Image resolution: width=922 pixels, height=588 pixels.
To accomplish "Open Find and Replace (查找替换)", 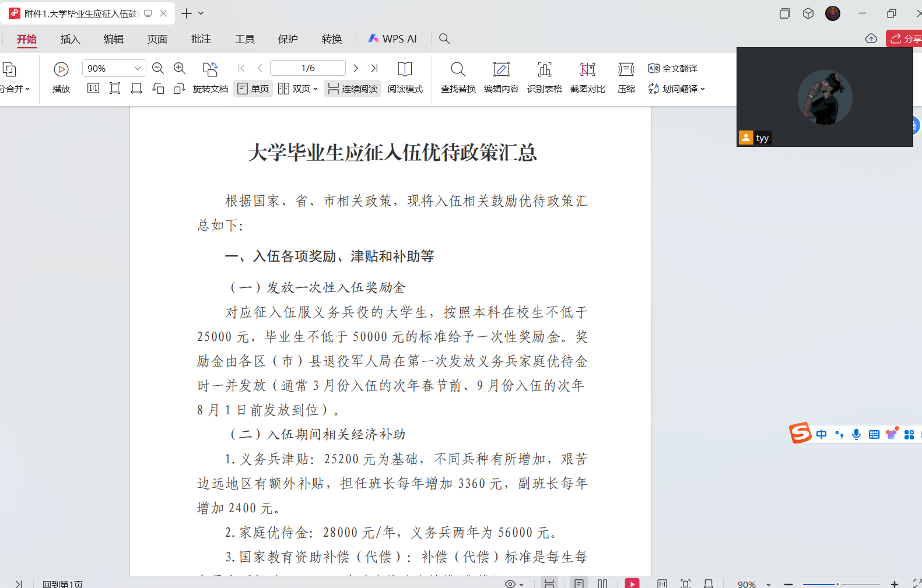I will click(458, 77).
